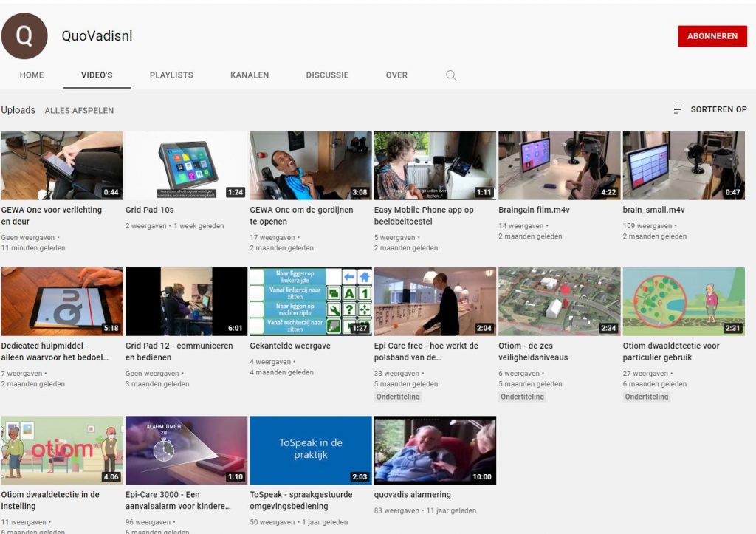This screenshot has height=534, width=756.
Task: Open the quovadis alarmering thumbnail
Action: pyautogui.click(x=435, y=450)
